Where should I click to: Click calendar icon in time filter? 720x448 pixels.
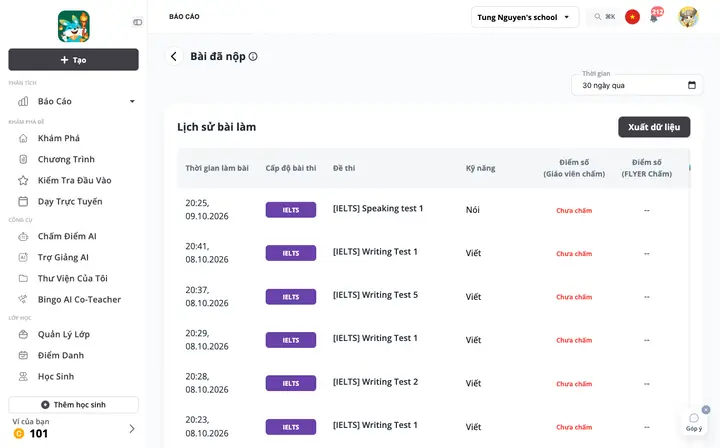pyautogui.click(x=692, y=85)
